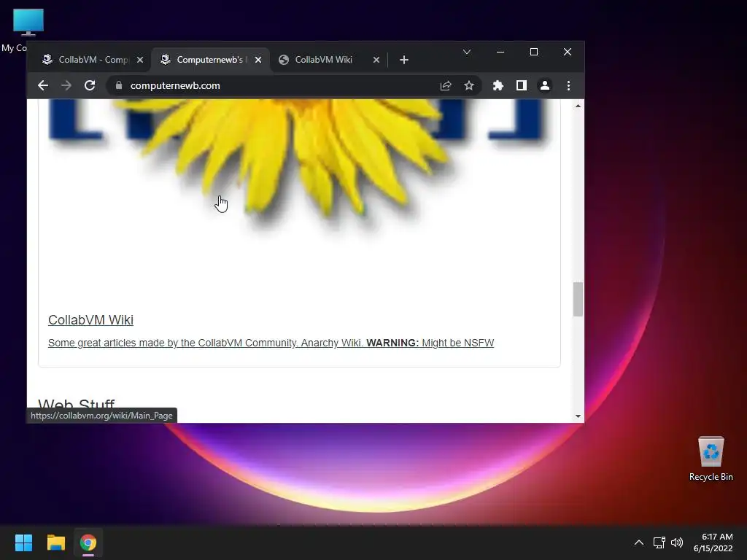
Task: Open the Chrome profile avatar
Action: (x=544, y=86)
